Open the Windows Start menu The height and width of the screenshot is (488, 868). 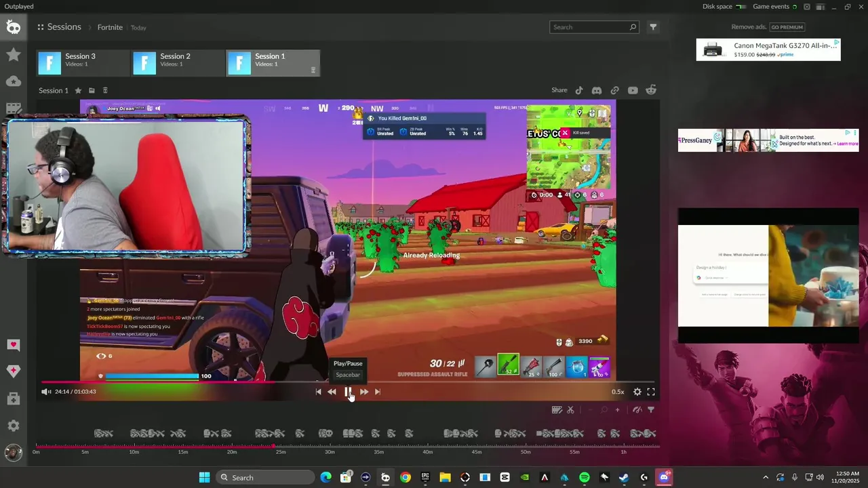[204, 478]
